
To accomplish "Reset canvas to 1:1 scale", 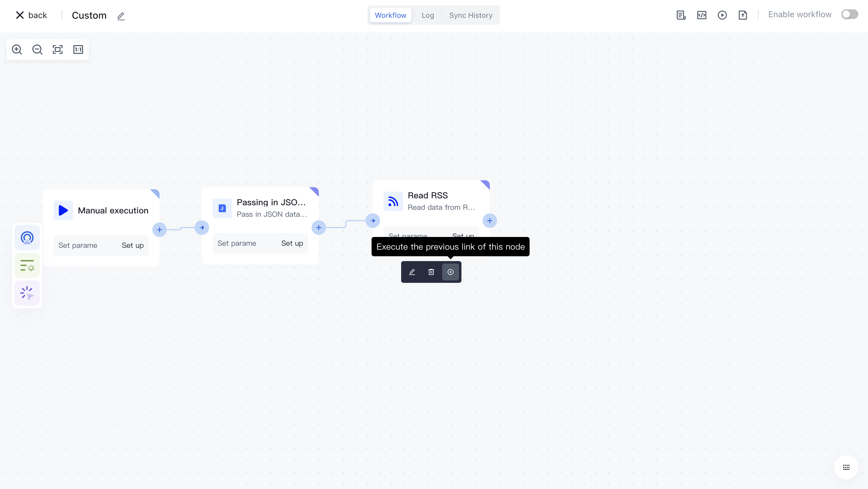I will click(x=78, y=50).
